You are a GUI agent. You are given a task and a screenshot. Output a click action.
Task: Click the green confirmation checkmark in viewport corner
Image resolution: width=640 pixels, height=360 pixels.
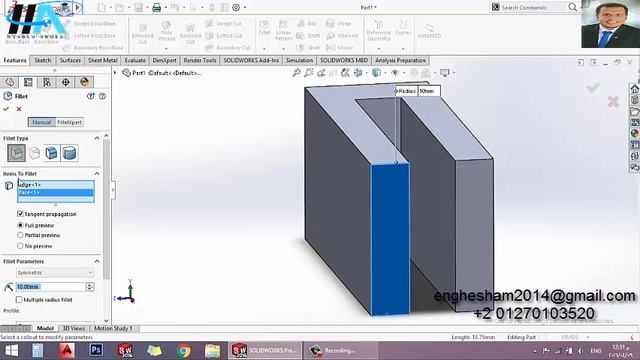pos(593,87)
